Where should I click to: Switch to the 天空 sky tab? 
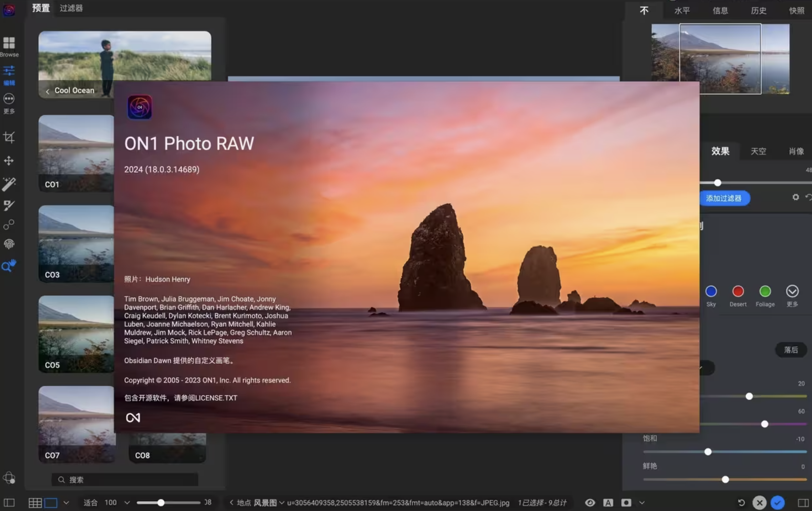pos(758,151)
